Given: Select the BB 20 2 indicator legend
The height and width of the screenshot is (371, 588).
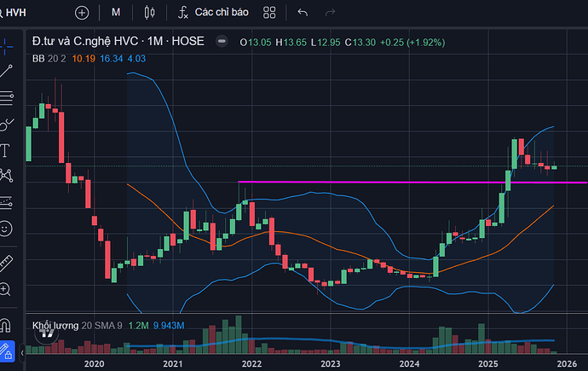Looking at the screenshot, I should (49, 59).
